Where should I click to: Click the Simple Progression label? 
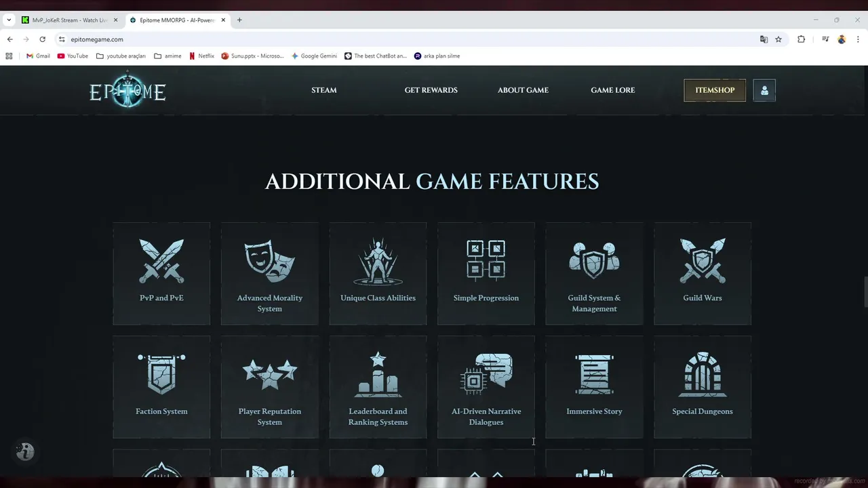pos(486,298)
